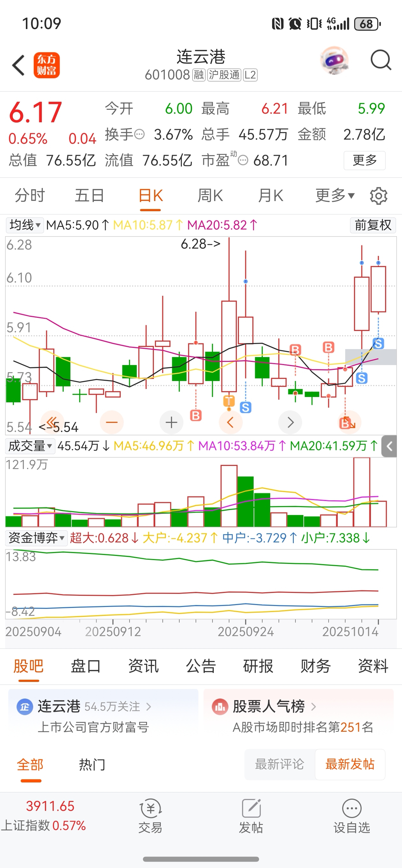Open the 公告 tab
This screenshot has width=402, height=868.
(x=201, y=666)
